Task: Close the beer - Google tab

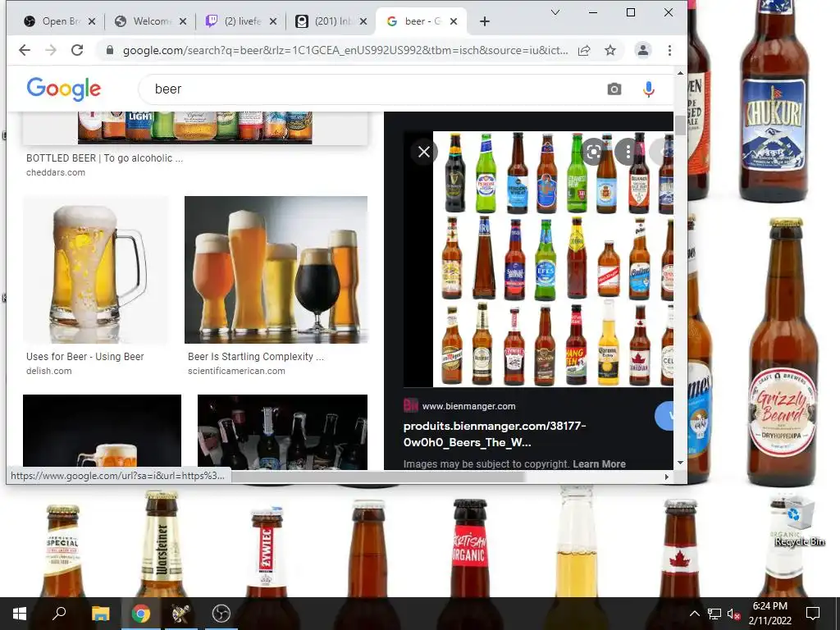Action: point(454,21)
